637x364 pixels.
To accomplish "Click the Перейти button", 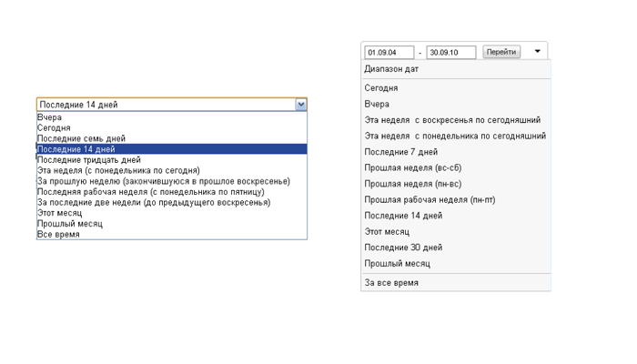I will pos(501,52).
